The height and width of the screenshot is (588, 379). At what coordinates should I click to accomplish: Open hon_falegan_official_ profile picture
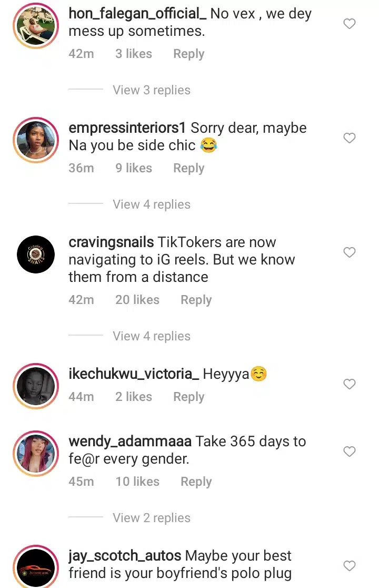[x=35, y=24]
